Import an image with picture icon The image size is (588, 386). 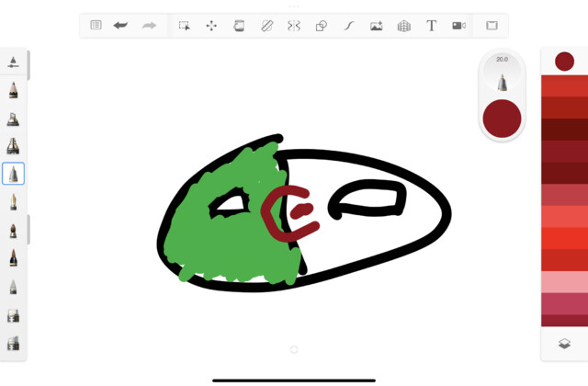pyautogui.click(x=376, y=26)
